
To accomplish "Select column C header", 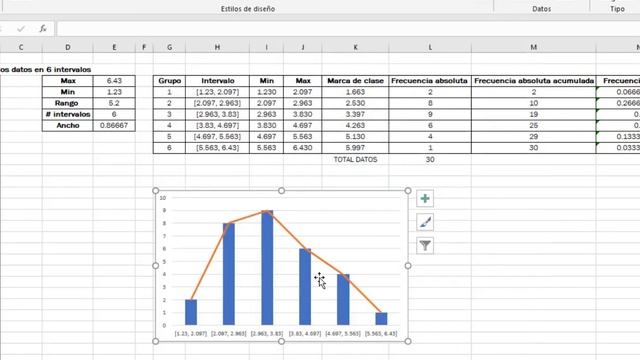I will click(x=21, y=47).
